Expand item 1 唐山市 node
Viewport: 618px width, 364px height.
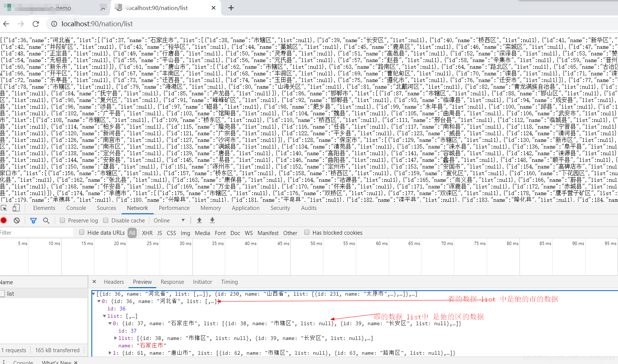(110, 353)
